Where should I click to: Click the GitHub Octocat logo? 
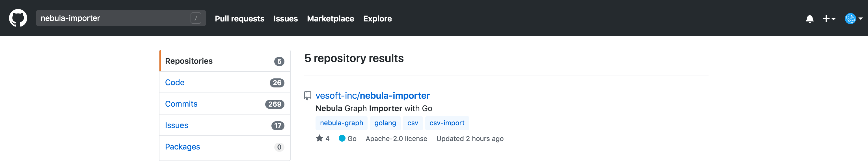(x=18, y=18)
